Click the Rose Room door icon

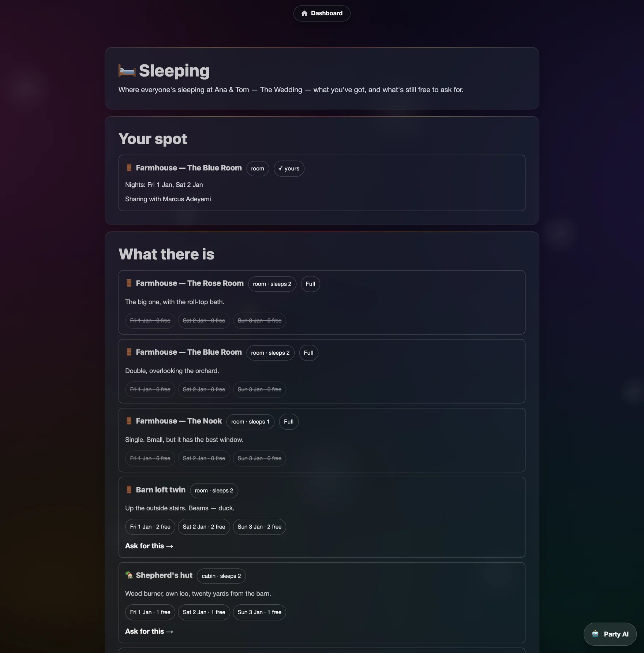click(129, 283)
